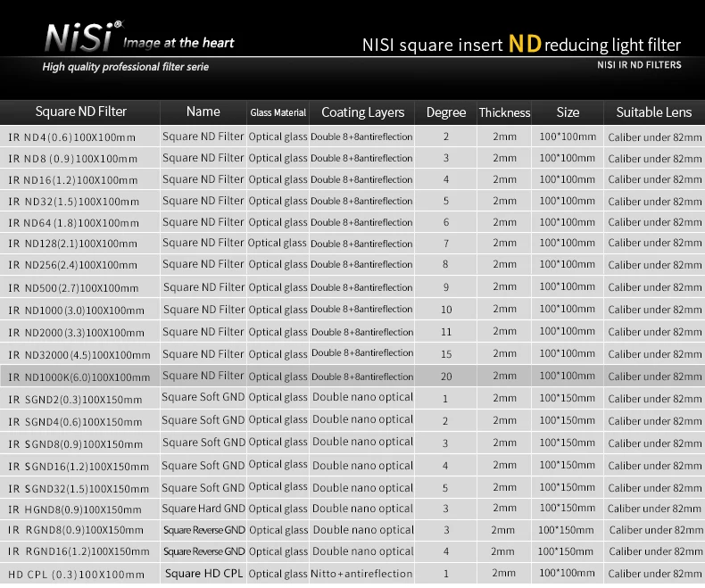Click 'HD CPL (0.3)100X100mm' row label

(x=76, y=575)
